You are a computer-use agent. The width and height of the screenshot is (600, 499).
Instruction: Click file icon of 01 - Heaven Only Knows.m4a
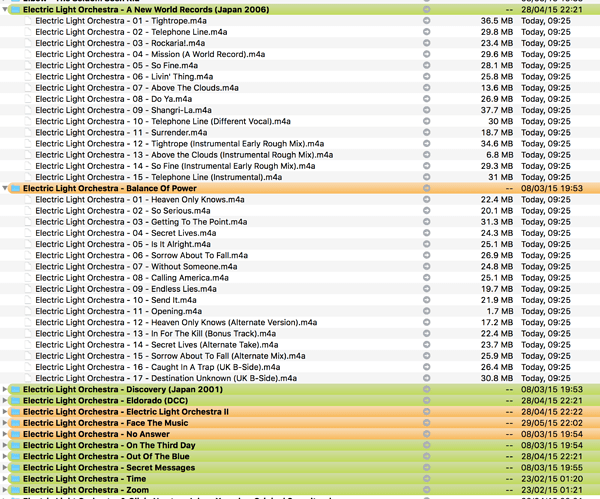(28, 199)
